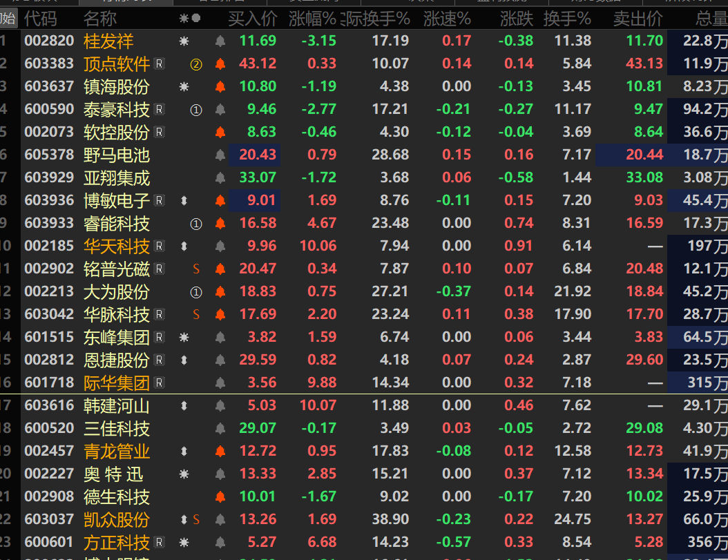Viewport: 728px width, 560px height.
Task: Click the S marker in 铭普光磁 row
Action: (x=196, y=269)
